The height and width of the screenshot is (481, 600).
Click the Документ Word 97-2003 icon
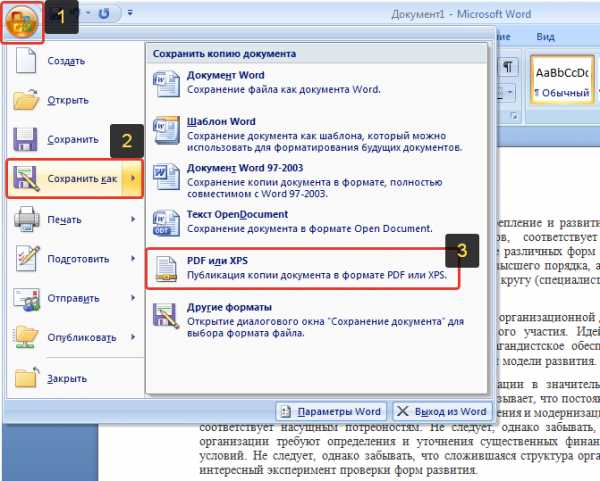[x=166, y=177]
